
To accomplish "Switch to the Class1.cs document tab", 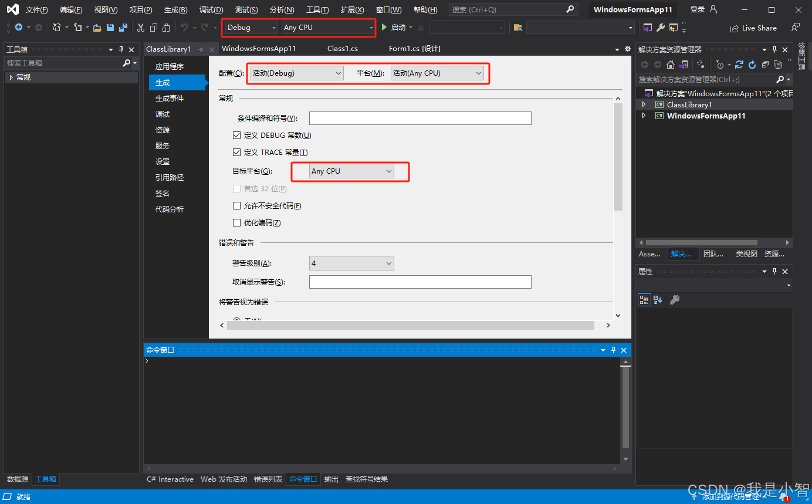I will coord(343,49).
